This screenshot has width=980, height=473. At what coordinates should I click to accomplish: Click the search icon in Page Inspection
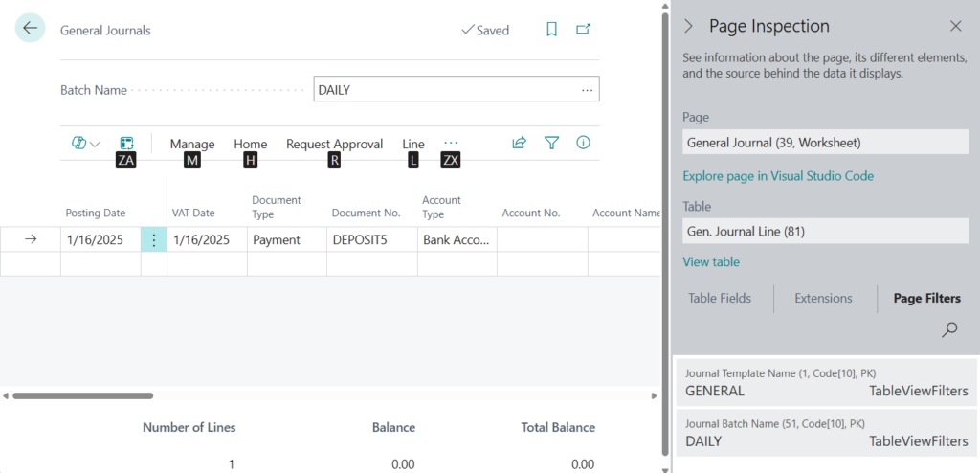(x=949, y=330)
